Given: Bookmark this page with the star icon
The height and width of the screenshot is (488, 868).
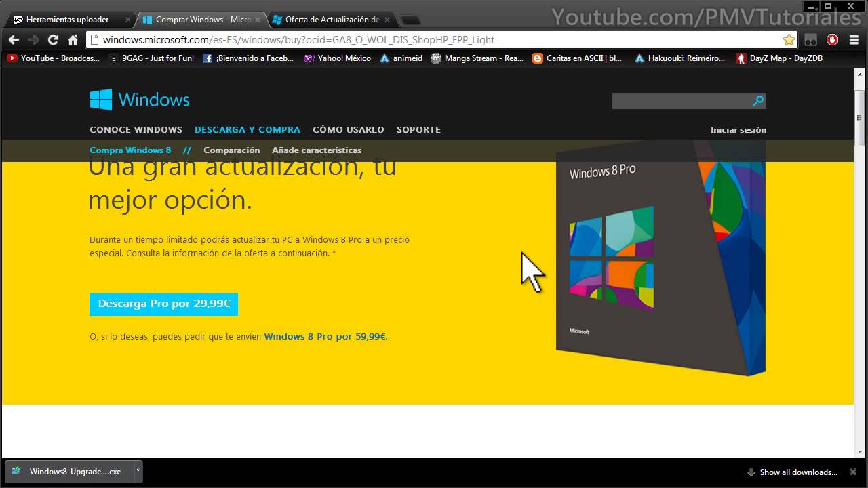Looking at the screenshot, I should 789,40.
